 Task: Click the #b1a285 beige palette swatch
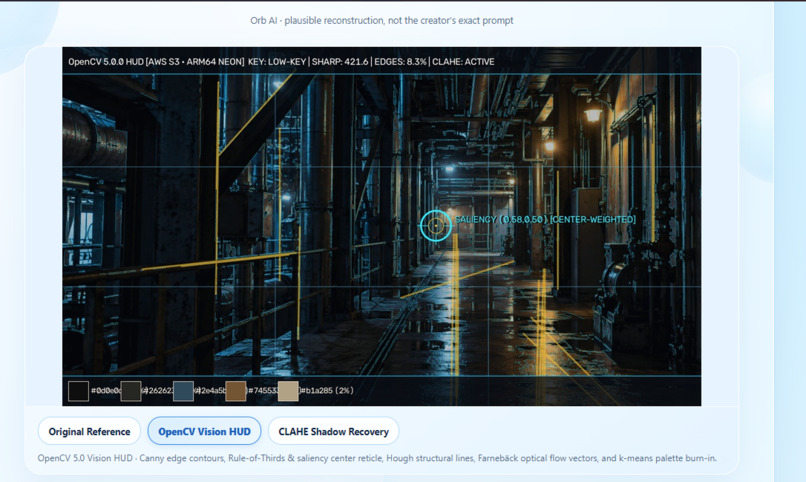(x=288, y=391)
